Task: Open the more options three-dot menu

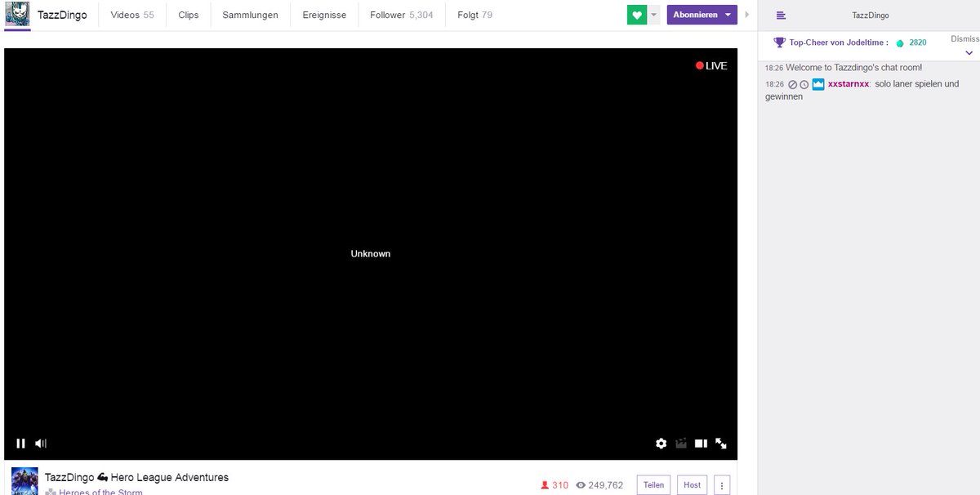Action: [x=722, y=484]
